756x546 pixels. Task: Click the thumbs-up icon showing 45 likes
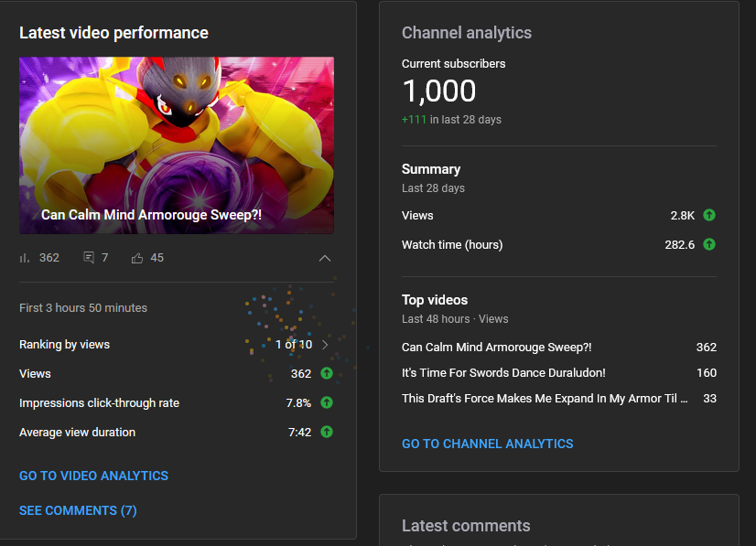coord(135,258)
